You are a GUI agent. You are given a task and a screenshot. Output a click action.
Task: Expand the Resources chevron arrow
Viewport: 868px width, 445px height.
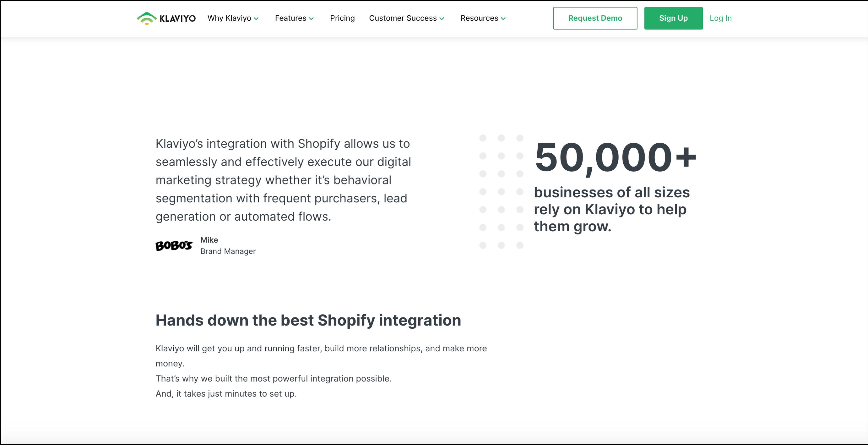pos(503,19)
